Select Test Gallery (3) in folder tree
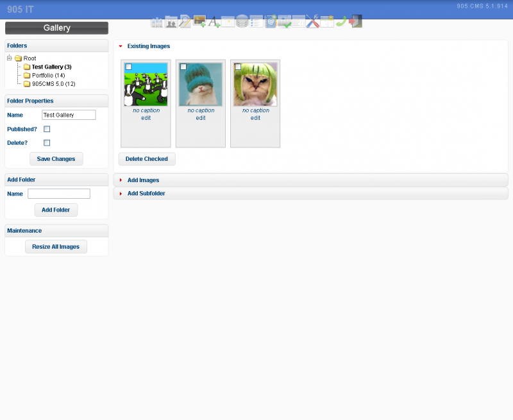 [x=52, y=67]
